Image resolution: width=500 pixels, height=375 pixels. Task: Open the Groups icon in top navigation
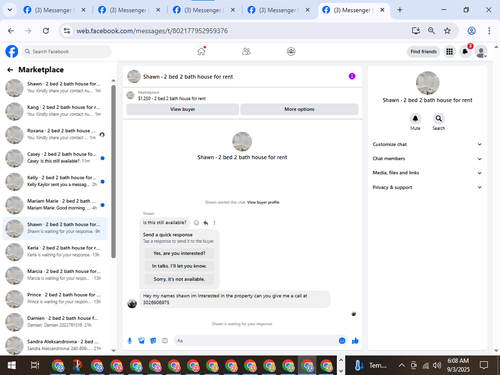click(x=291, y=51)
